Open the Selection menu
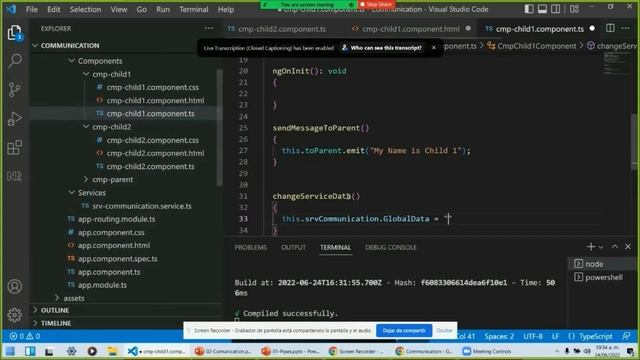The width and height of the screenshot is (640, 360). click(x=85, y=9)
